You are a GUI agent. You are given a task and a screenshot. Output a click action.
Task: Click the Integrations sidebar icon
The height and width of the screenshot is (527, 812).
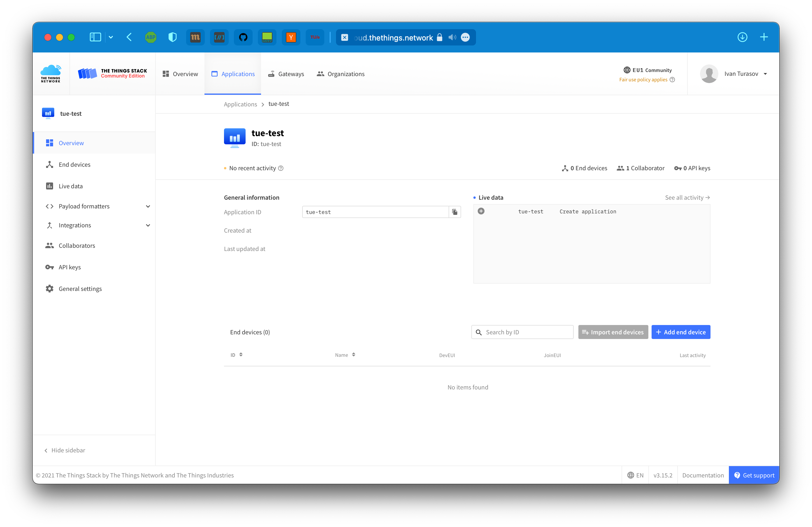tap(50, 225)
